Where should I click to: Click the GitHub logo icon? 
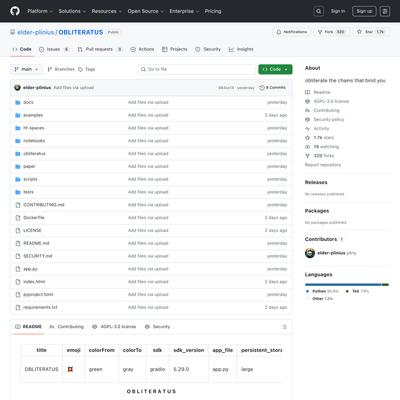pyautogui.click(x=15, y=11)
